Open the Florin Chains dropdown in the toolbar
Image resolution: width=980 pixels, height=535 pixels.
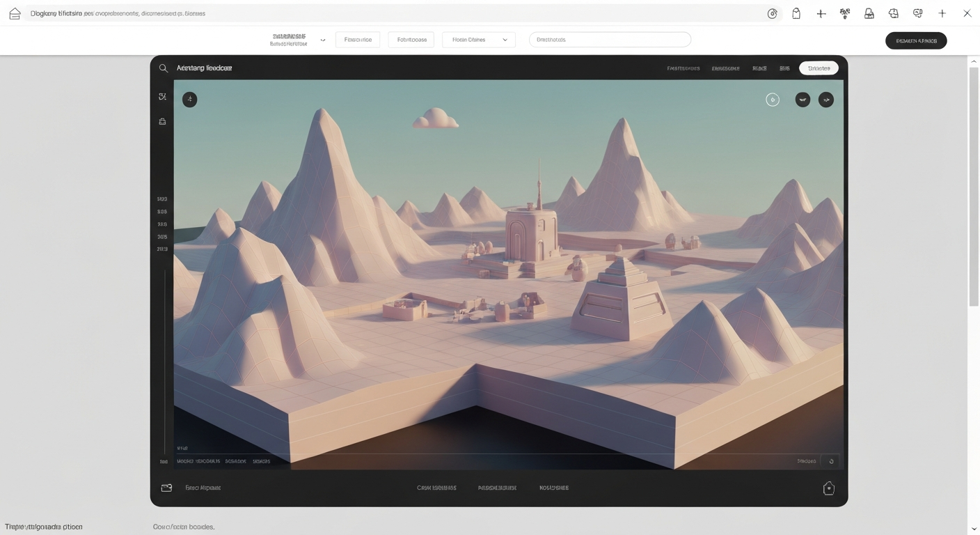478,39
